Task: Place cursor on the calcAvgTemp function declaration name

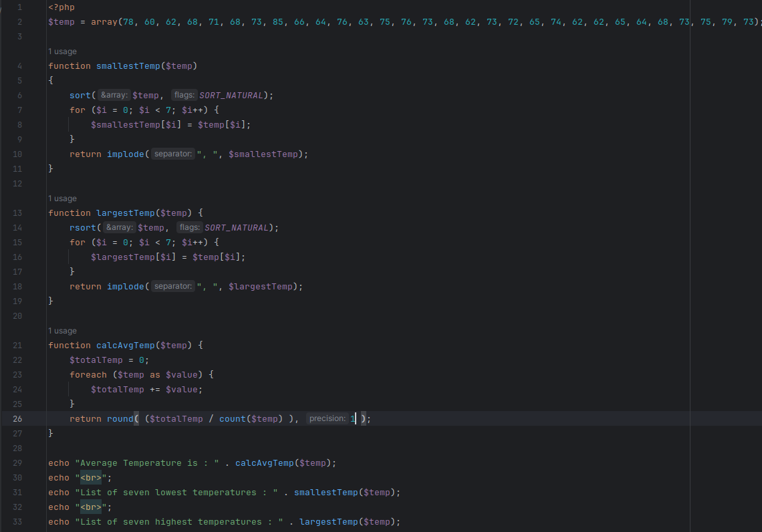Action: pos(125,346)
